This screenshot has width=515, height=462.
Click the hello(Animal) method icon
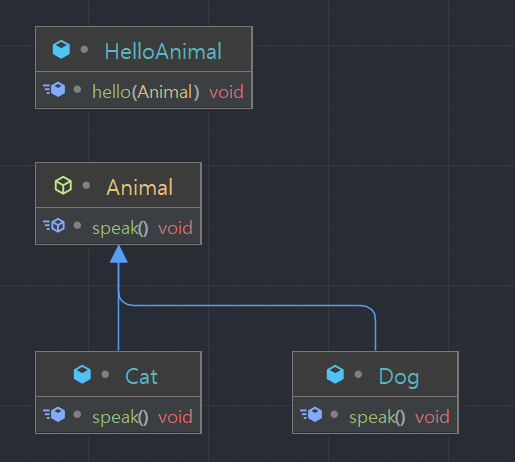point(54,90)
